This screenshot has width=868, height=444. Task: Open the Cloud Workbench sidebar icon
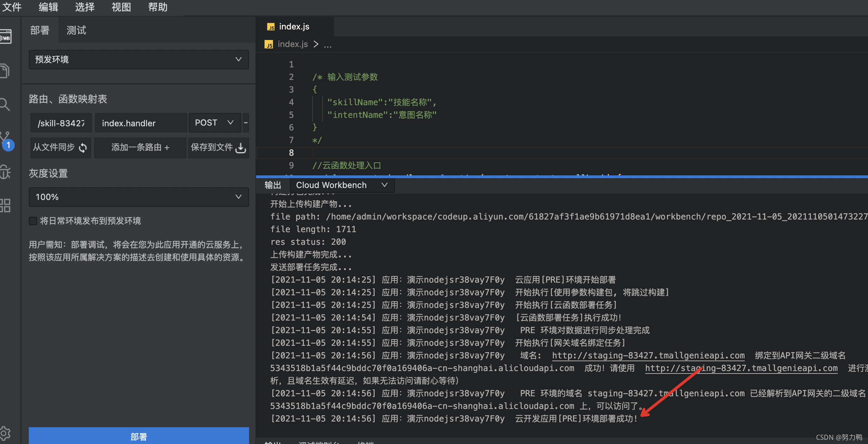tap(5, 36)
